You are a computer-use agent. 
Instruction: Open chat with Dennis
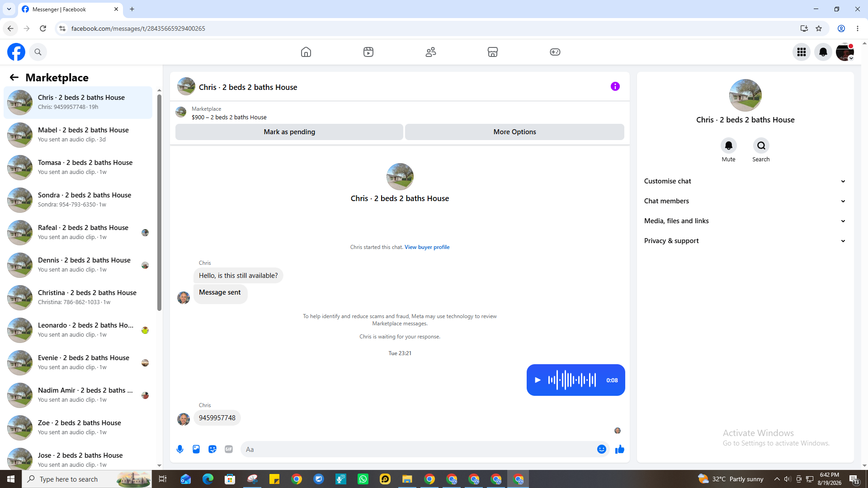78,265
